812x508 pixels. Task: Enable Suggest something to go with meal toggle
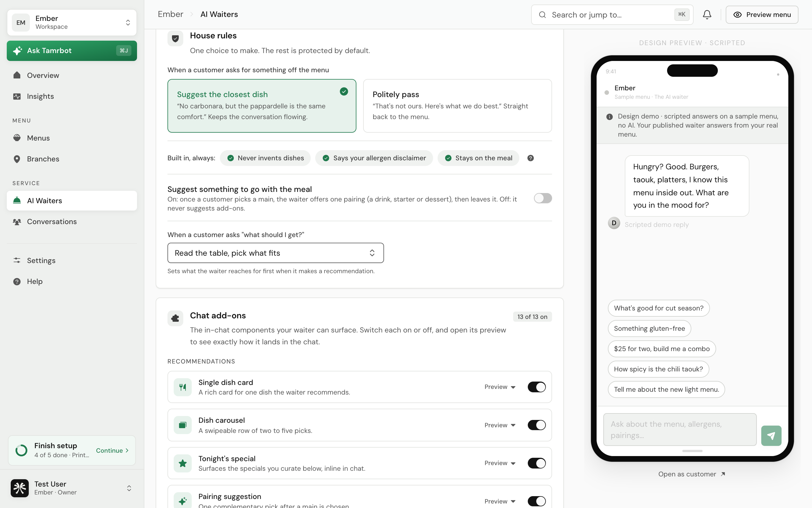(542, 198)
